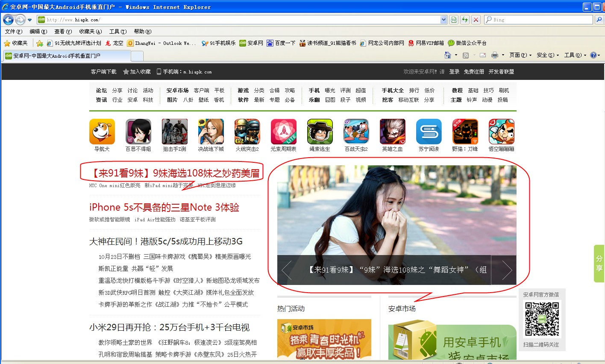Open the 91手机娱乐 favorites bar shortcut
Image resolution: width=605 pixels, height=364 pixels.
[219, 43]
